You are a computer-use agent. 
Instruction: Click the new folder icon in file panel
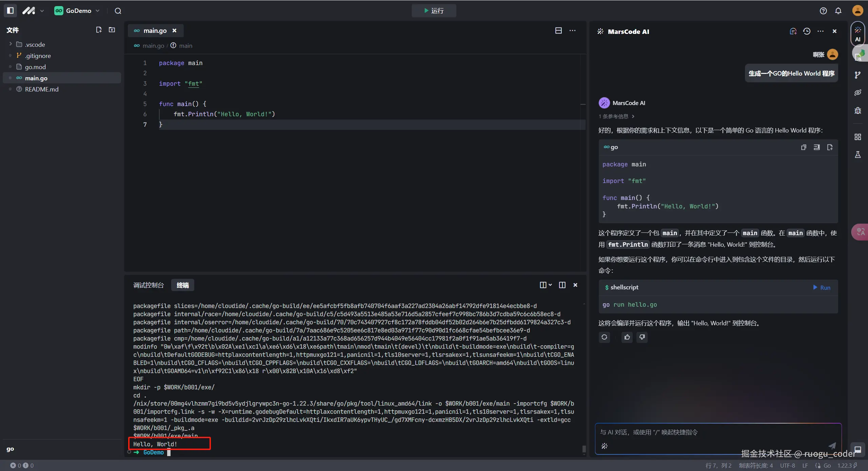coord(112,30)
